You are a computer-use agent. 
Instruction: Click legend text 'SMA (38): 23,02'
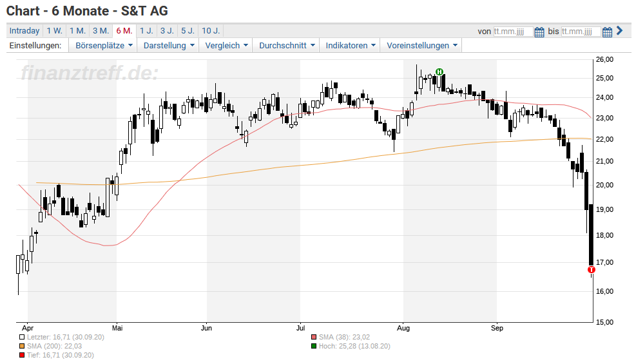point(344,337)
